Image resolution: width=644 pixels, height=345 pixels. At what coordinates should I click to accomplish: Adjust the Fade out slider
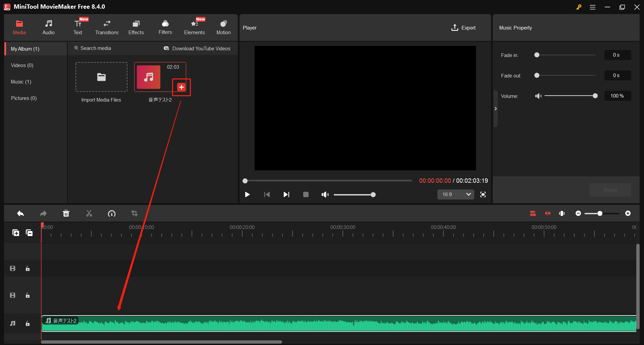click(x=537, y=75)
